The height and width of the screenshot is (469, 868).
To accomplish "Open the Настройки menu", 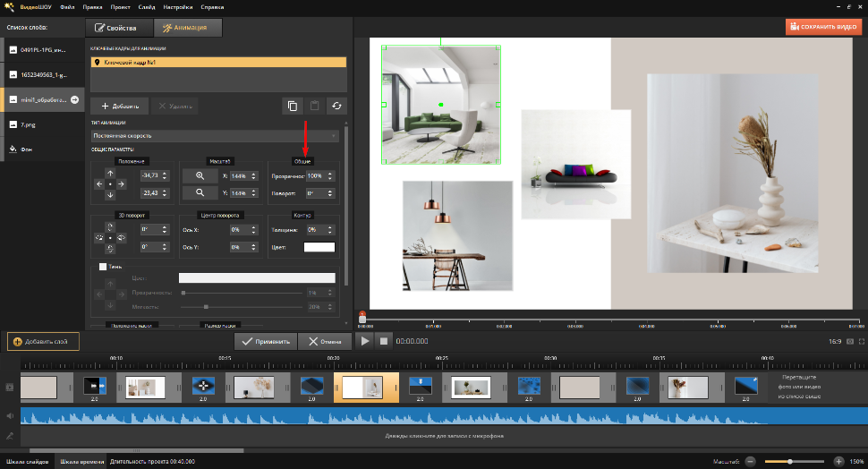I will coord(178,7).
